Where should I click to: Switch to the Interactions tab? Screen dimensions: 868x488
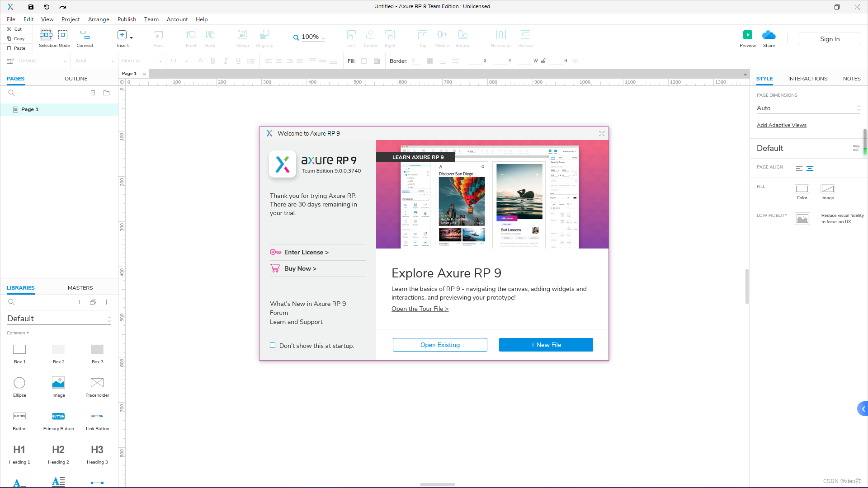pos(808,79)
